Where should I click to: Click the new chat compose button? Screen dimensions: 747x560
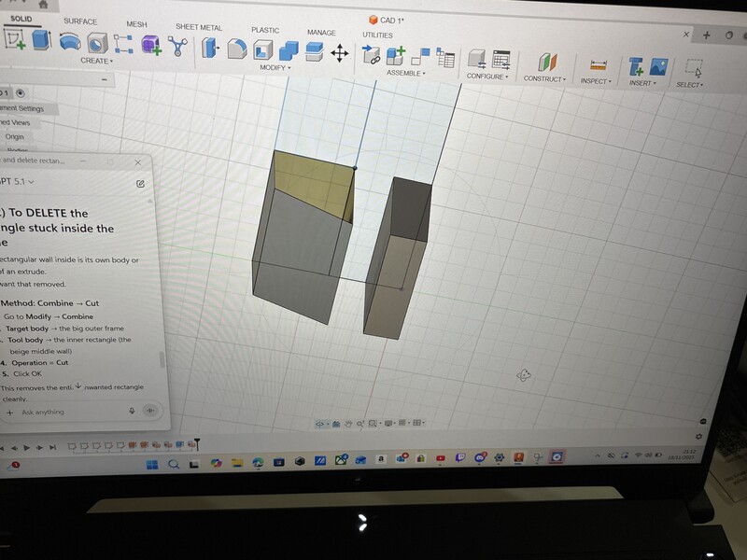(x=140, y=184)
